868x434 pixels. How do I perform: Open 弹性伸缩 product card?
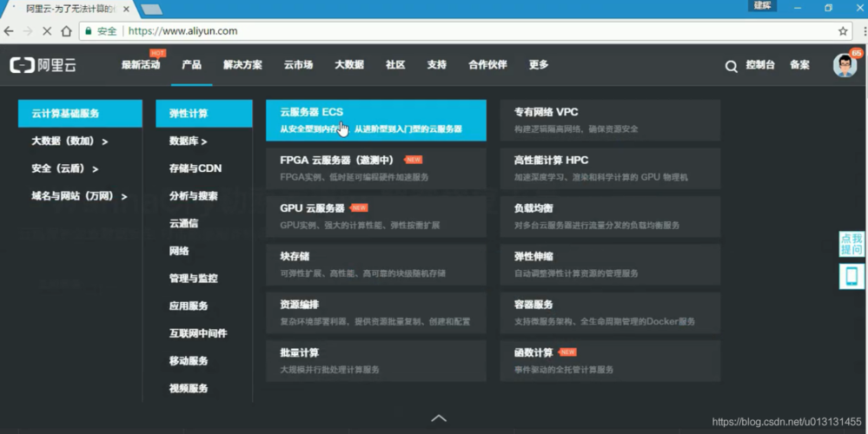tap(610, 264)
